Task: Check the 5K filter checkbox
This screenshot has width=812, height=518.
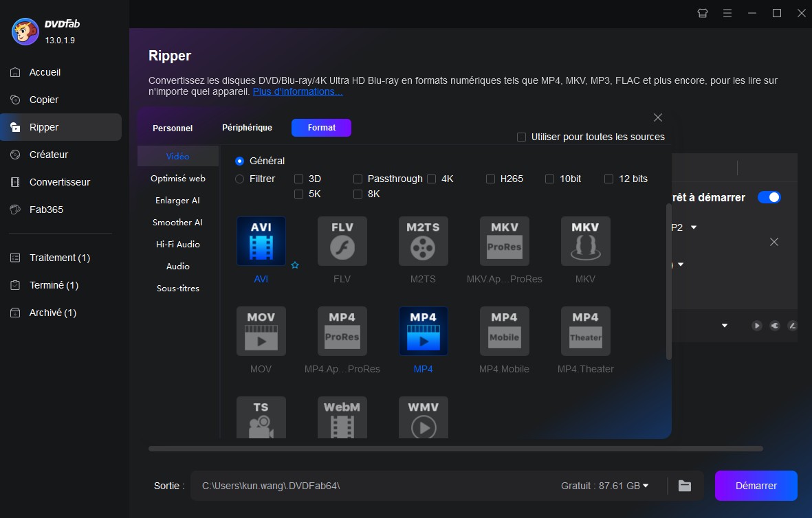Action: 298,194
